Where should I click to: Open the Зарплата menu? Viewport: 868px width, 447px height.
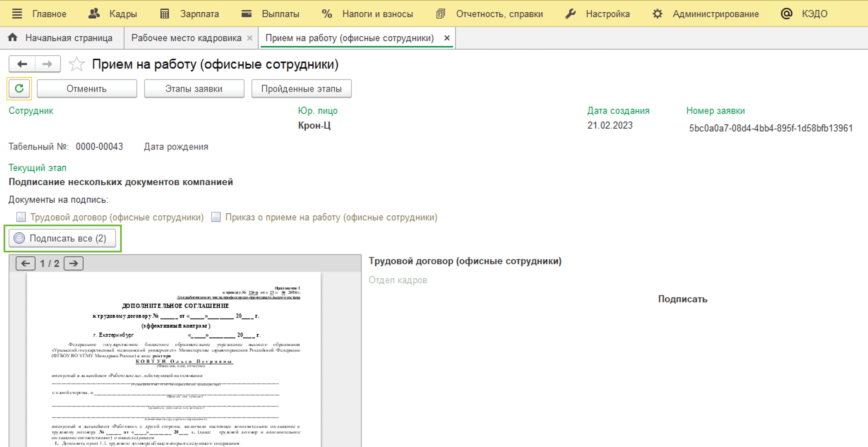[x=200, y=14]
